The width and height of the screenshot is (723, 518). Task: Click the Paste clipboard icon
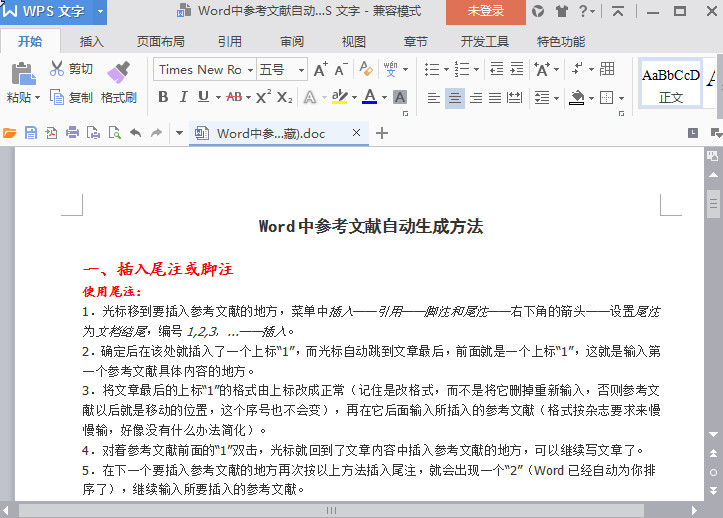(24, 73)
